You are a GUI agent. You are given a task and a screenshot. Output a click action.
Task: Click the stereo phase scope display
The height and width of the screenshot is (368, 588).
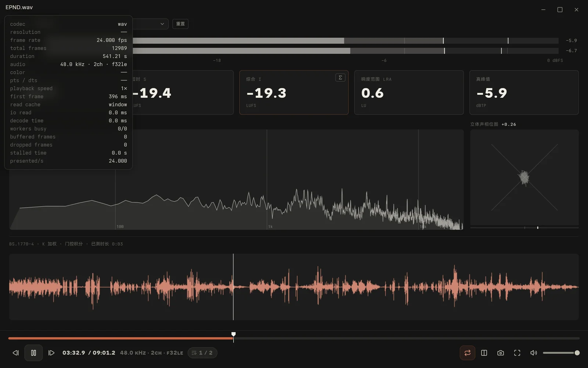(x=524, y=177)
